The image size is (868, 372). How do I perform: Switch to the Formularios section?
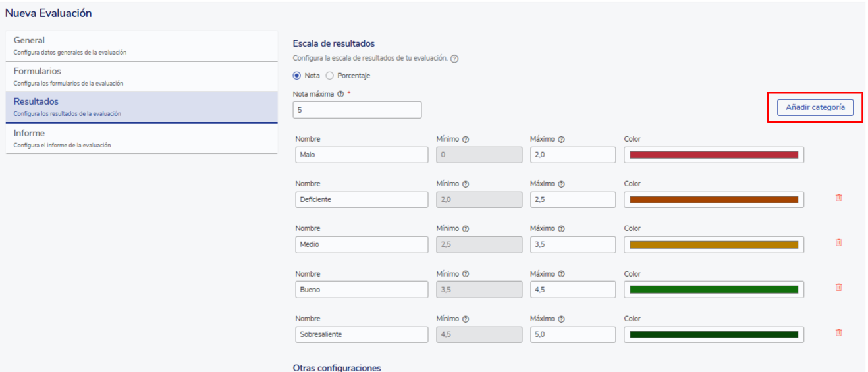pyautogui.click(x=141, y=76)
